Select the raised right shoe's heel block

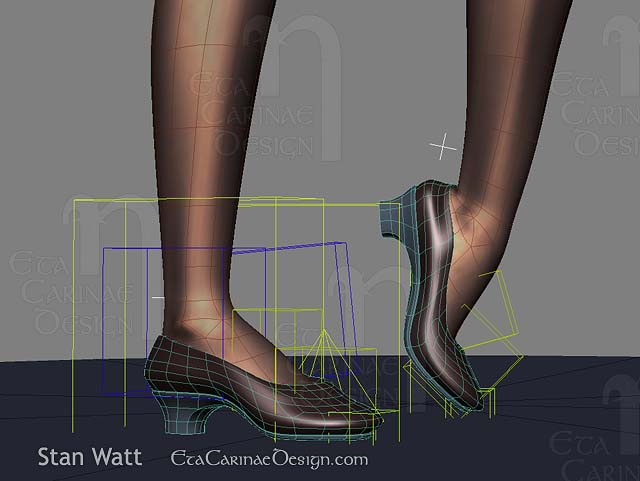(390, 217)
